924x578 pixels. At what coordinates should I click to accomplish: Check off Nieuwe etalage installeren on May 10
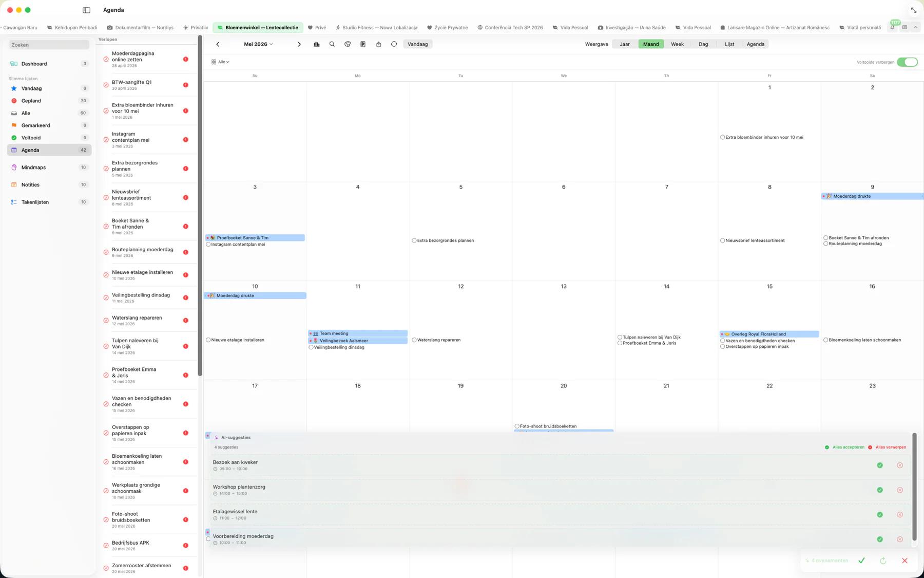pos(208,340)
